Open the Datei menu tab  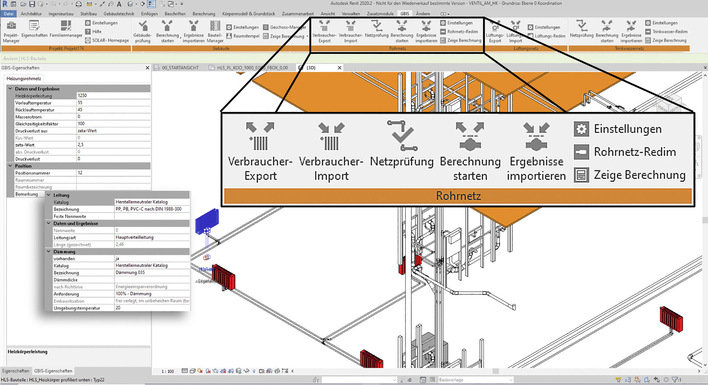click(x=8, y=14)
